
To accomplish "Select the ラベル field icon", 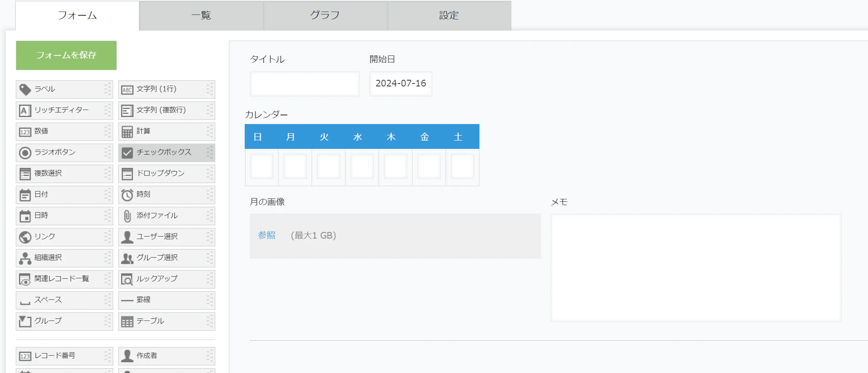I will pos(25,89).
